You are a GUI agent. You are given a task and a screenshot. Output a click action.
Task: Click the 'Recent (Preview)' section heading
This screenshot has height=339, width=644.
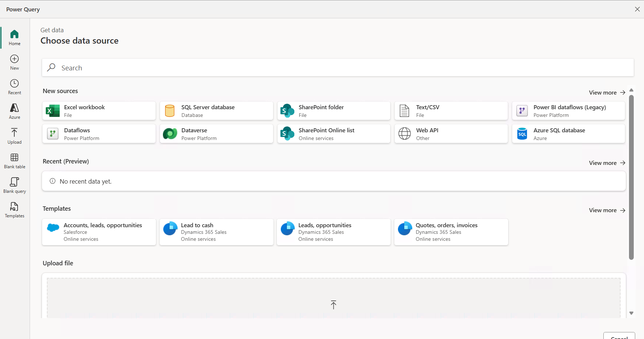[x=66, y=161]
